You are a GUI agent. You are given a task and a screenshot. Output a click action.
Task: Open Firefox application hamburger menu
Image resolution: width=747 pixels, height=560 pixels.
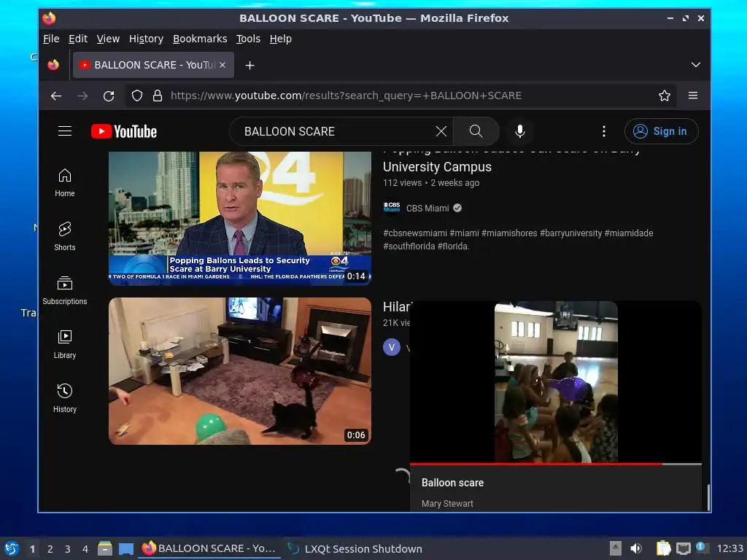693,96
